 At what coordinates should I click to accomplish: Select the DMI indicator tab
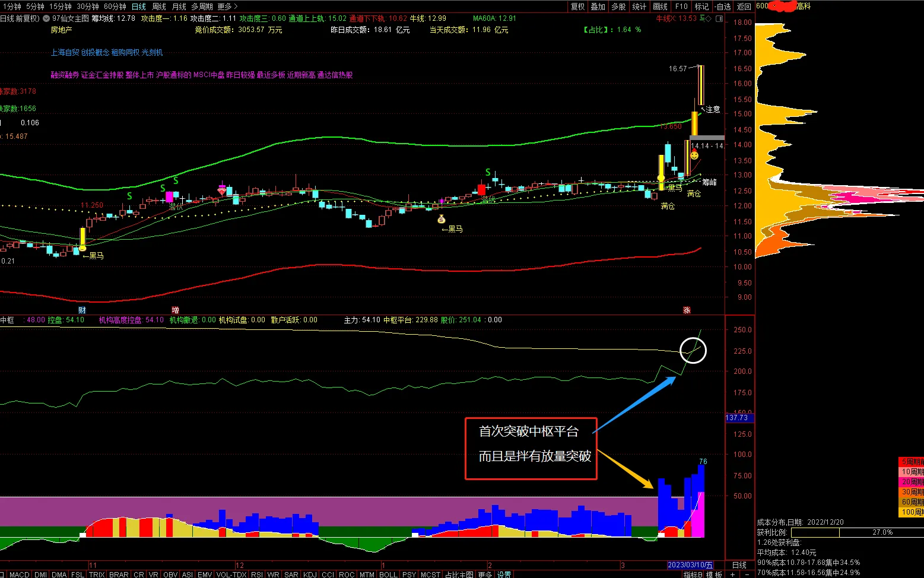(40, 574)
